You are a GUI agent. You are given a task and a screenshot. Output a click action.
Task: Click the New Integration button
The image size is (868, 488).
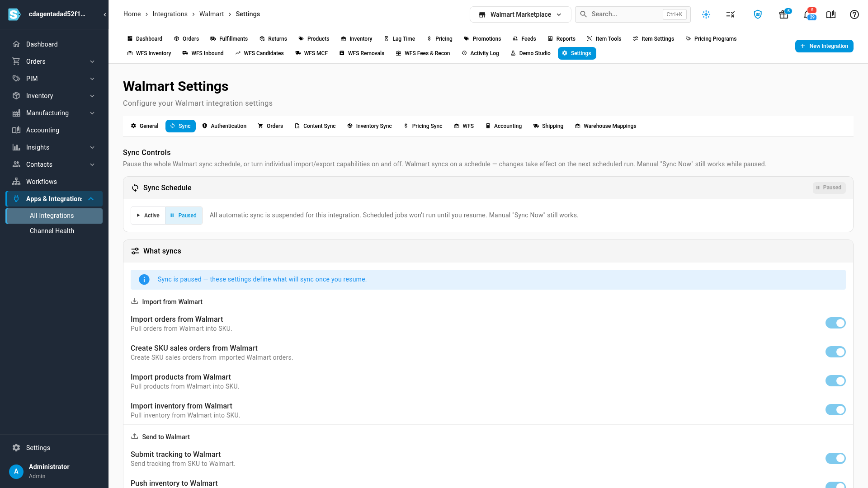[x=824, y=46]
